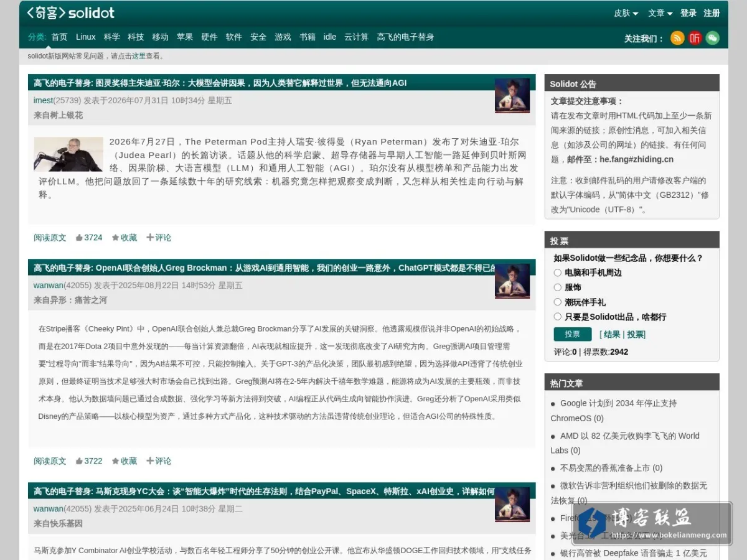This screenshot has width=747, height=560.
Task: Read original of Greg Brockman article (阅读原文)
Action: (50, 460)
